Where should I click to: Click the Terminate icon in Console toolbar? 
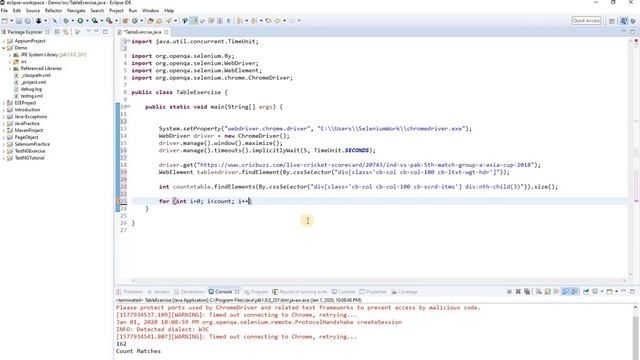[509, 291]
